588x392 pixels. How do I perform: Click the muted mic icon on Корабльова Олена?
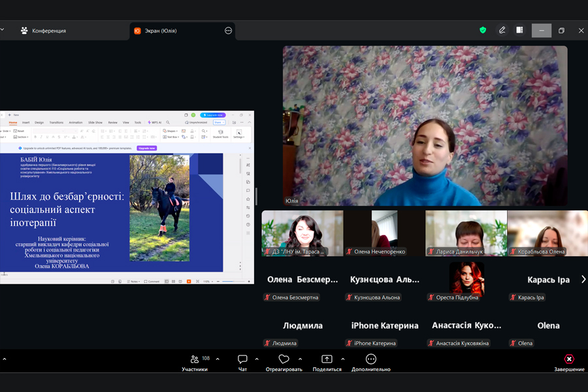(513, 252)
